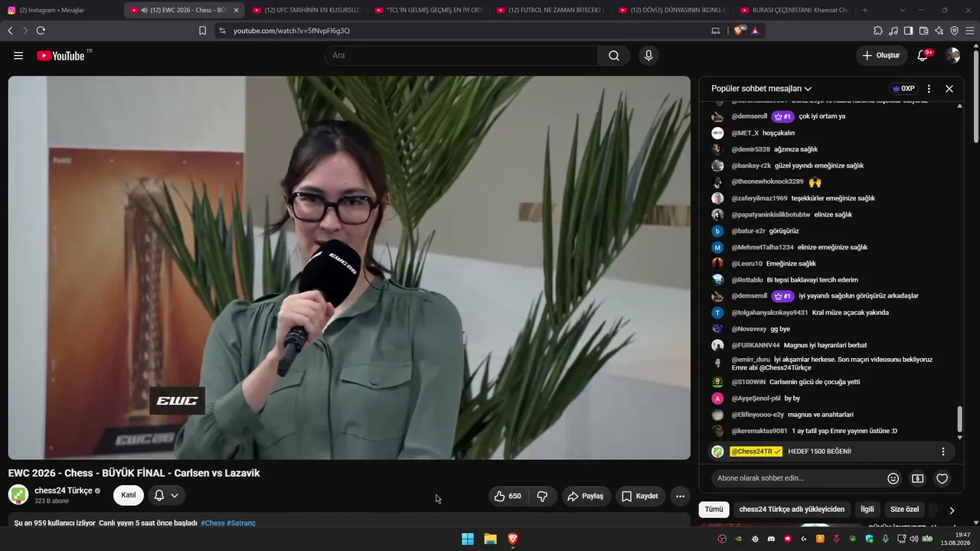Save the video with Kaydet
This screenshot has height=551, width=980.
pos(640,496)
